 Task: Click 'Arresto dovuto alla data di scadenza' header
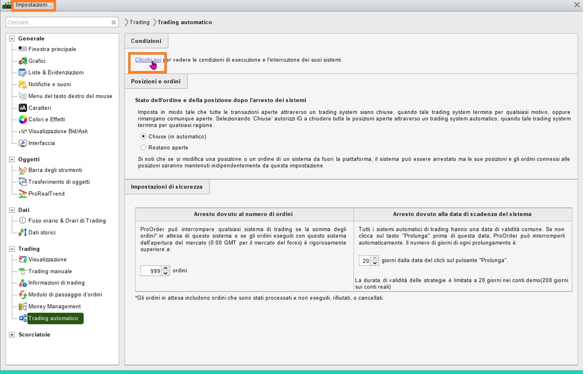coord(462,214)
